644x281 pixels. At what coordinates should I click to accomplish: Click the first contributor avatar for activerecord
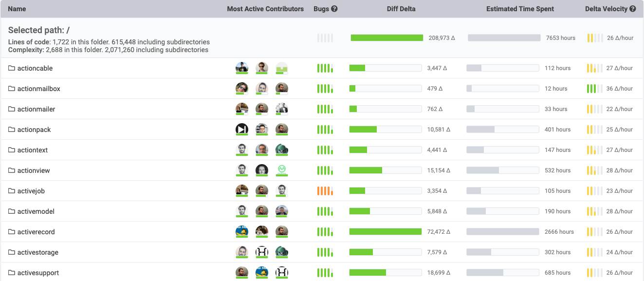[x=242, y=232]
